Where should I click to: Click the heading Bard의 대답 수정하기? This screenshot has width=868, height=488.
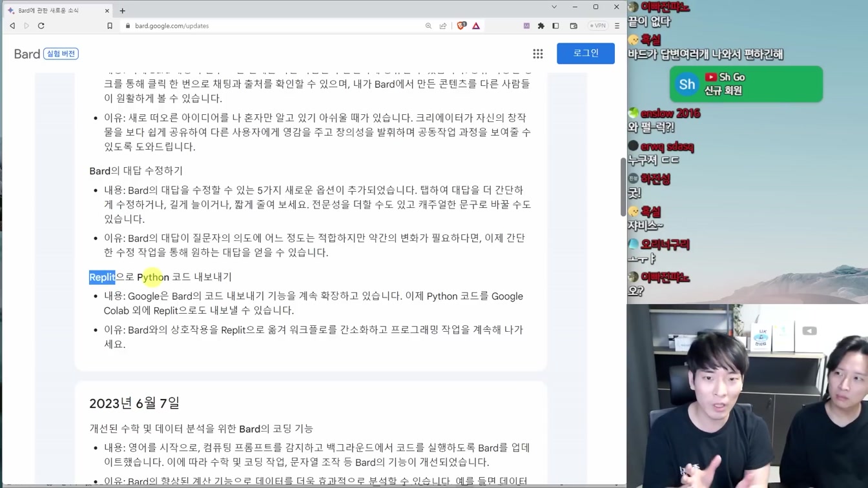point(136,170)
